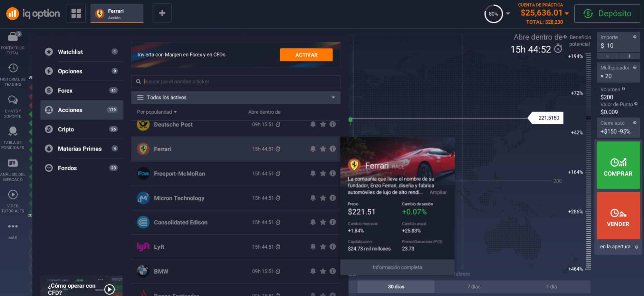
Task: Open Cierre auto +$150 -95% settings
Action: click(x=618, y=127)
